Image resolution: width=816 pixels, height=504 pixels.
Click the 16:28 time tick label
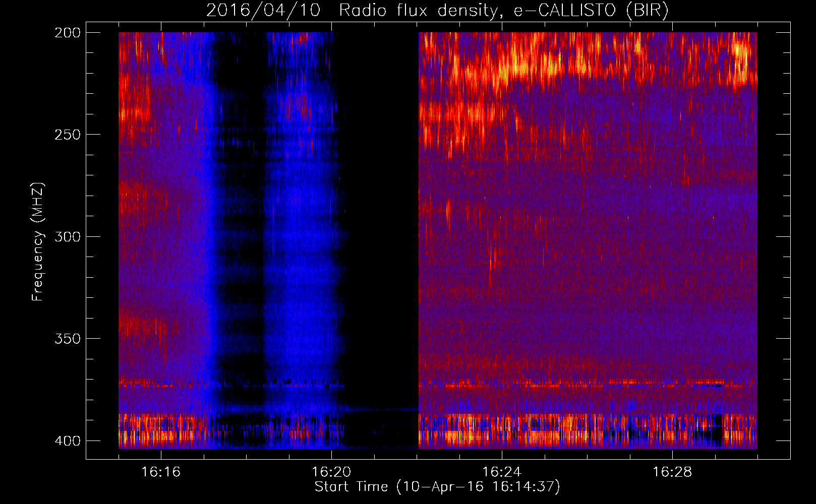click(672, 472)
